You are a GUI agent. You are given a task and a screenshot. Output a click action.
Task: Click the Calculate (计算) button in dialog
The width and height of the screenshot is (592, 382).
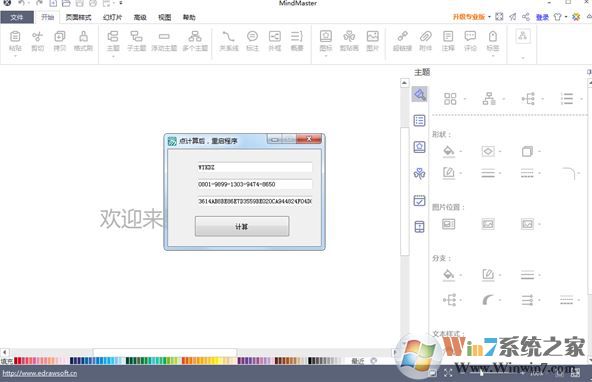(242, 226)
